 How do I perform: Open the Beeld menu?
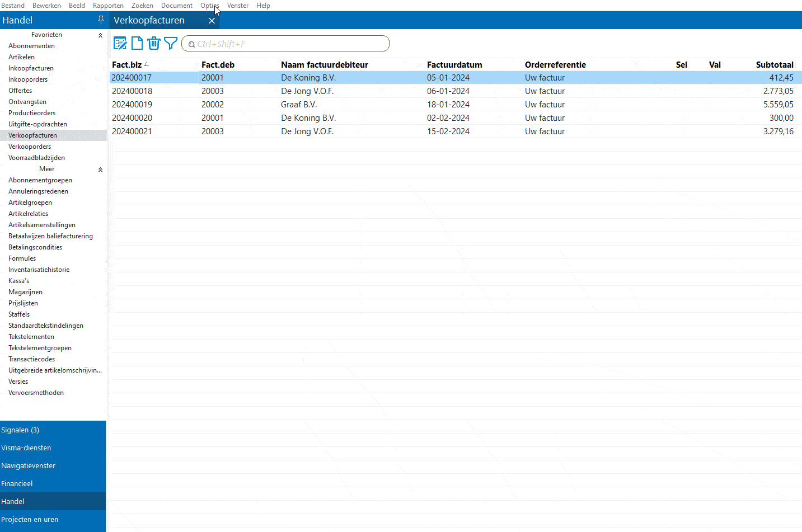click(x=77, y=6)
